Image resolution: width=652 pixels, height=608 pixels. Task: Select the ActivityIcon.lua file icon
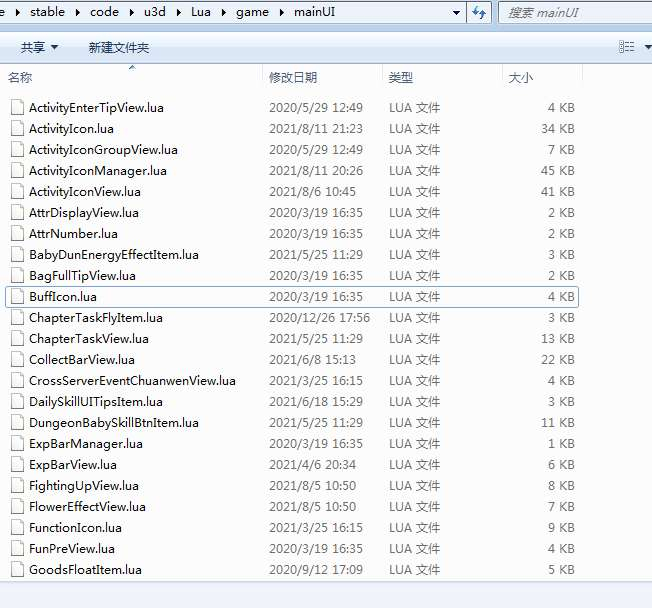point(17,129)
